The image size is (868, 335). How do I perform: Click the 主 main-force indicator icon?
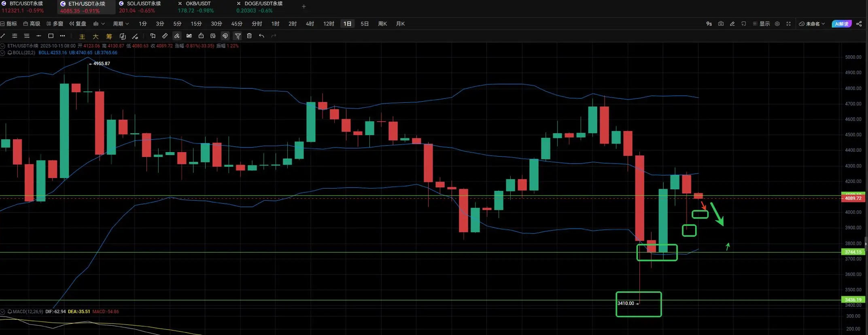pyautogui.click(x=82, y=36)
